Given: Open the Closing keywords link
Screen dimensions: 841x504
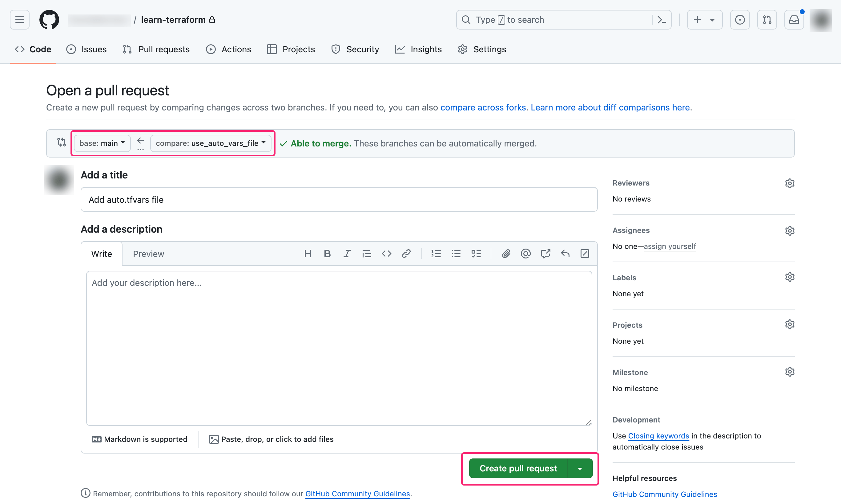Looking at the screenshot, I should point(658,436).
